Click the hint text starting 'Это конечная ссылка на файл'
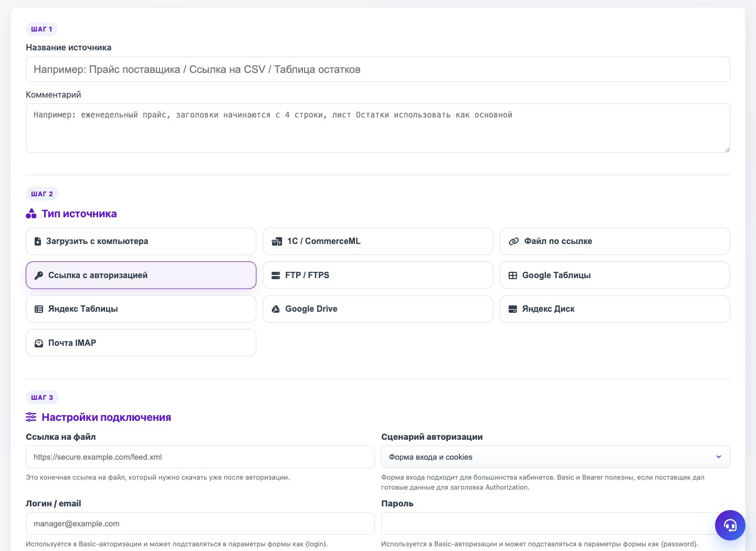 tap(157, 478)
